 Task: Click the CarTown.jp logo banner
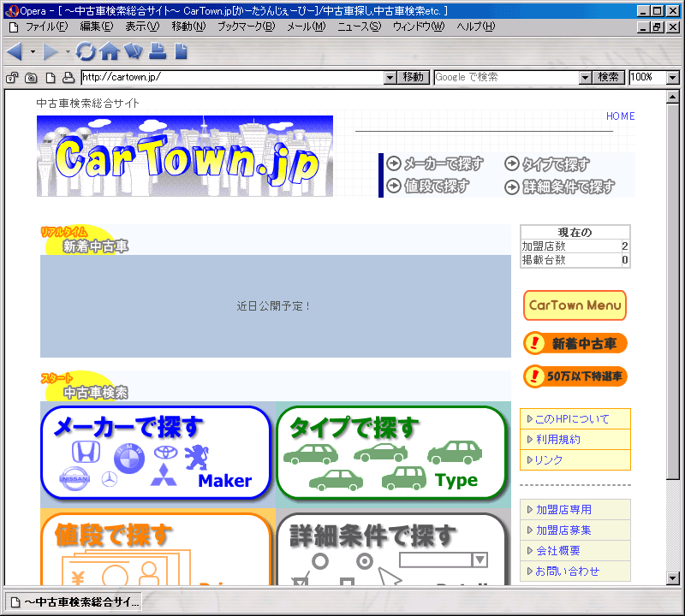click(x=185, y=156)
